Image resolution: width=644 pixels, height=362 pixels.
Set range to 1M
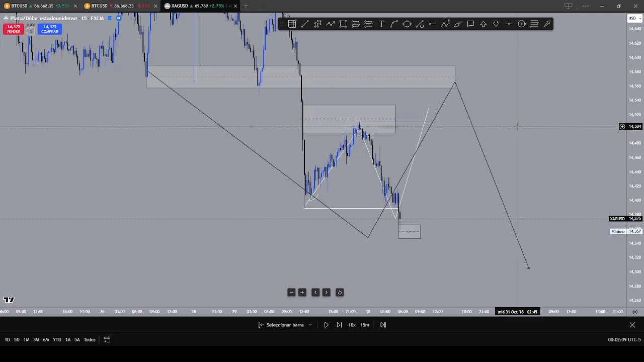coord(26,340)
